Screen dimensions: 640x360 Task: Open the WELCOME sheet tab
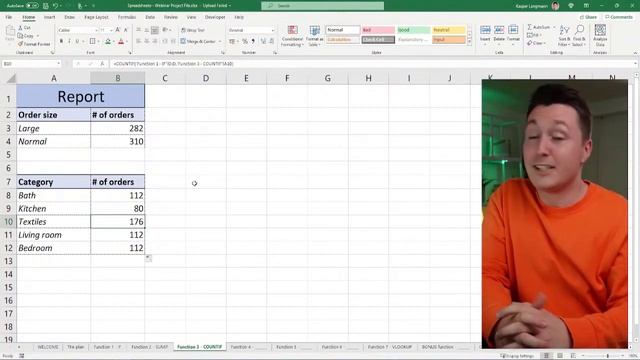[x=48, y=347]
